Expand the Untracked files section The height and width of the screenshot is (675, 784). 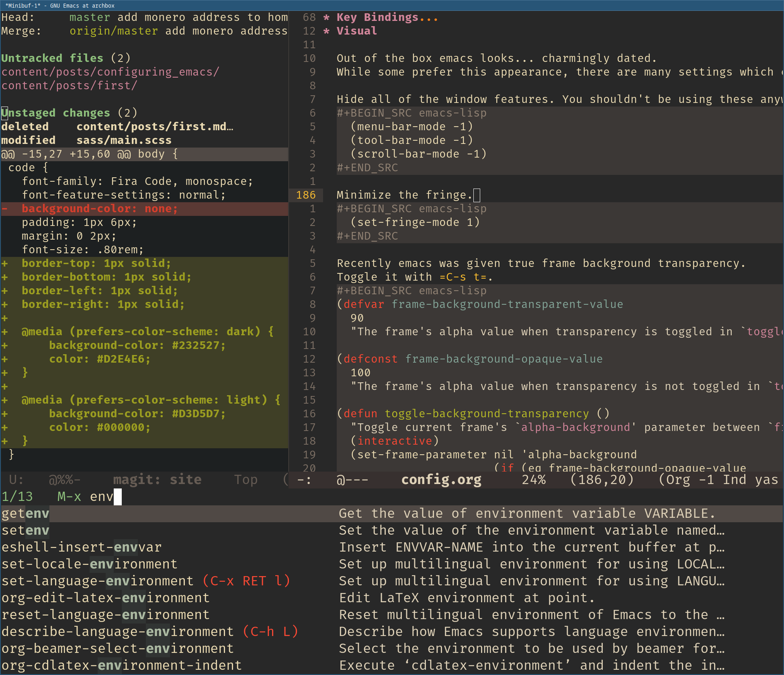pyautogui.click(x=66, y=58)
